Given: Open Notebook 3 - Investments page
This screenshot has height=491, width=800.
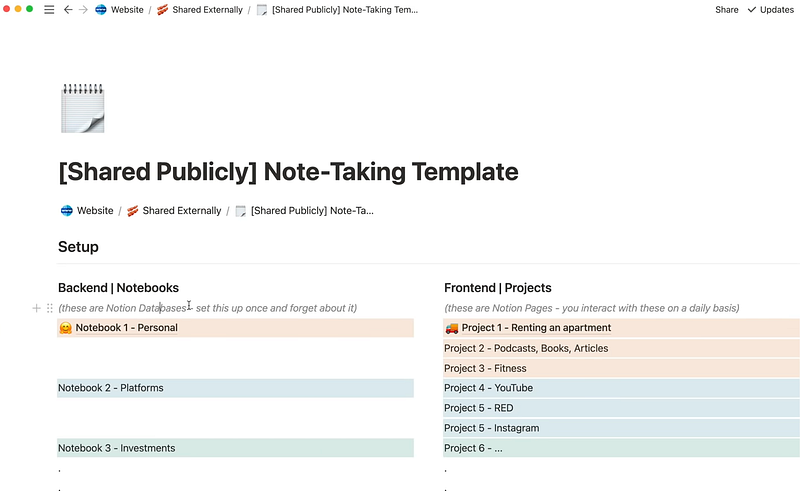Looking at the screenshot, I should (x=116, y=448).
